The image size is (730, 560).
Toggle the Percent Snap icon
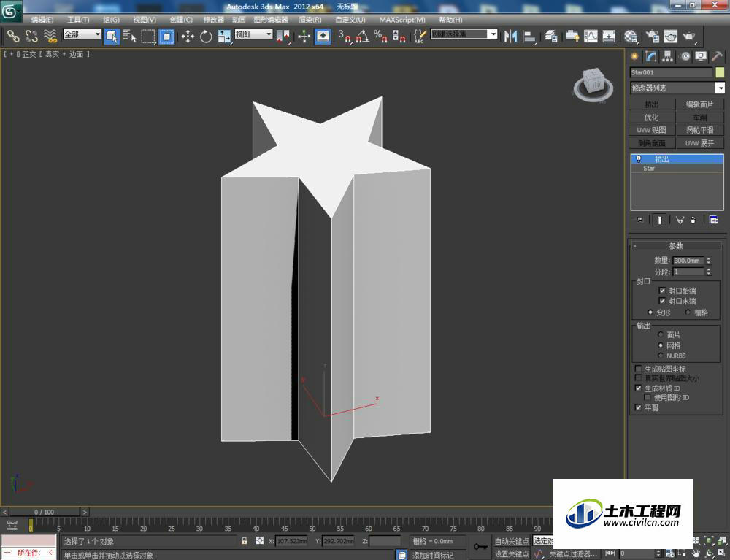[380, 36]
